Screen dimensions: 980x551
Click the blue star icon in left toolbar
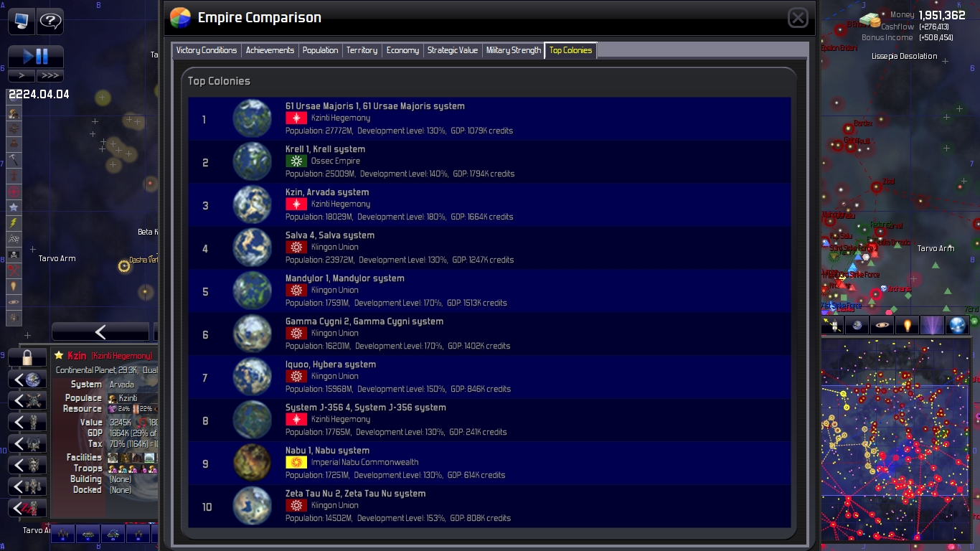[x=14, y=207]
